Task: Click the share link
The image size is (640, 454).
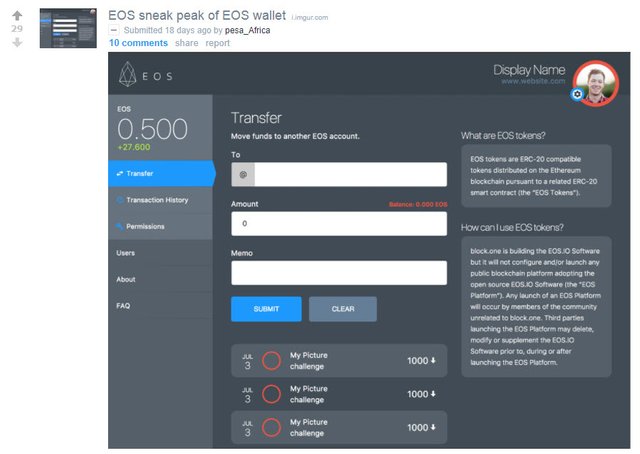Action: [187, 43]
